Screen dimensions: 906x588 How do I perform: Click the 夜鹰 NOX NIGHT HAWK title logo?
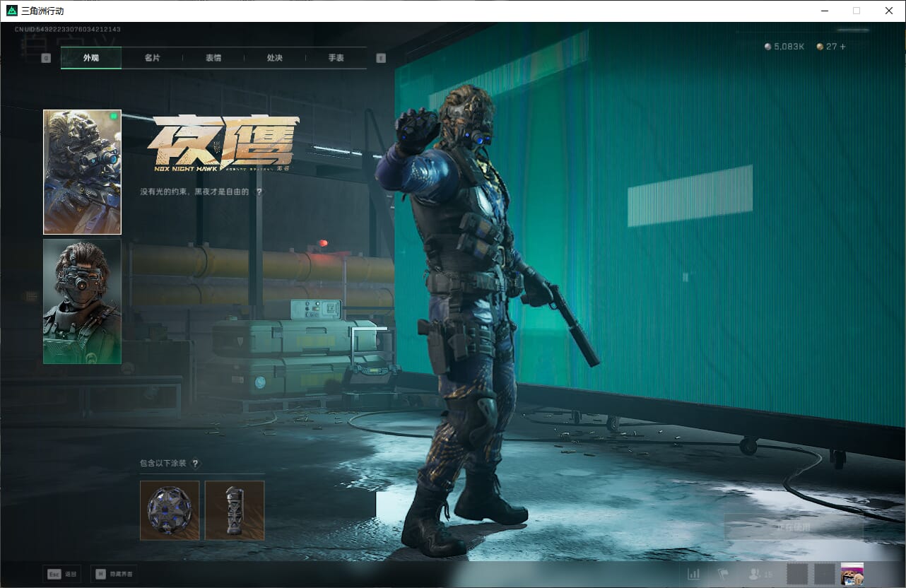pos(224,144)
